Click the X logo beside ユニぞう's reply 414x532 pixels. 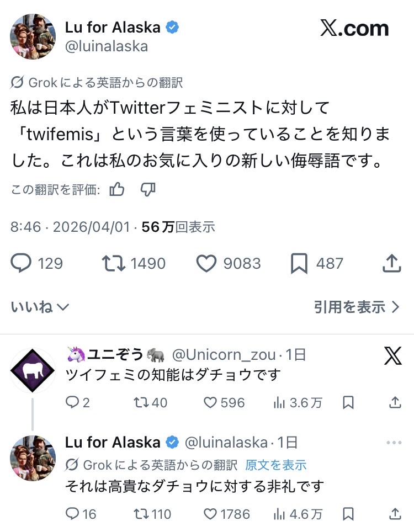[x=392, y=357]
